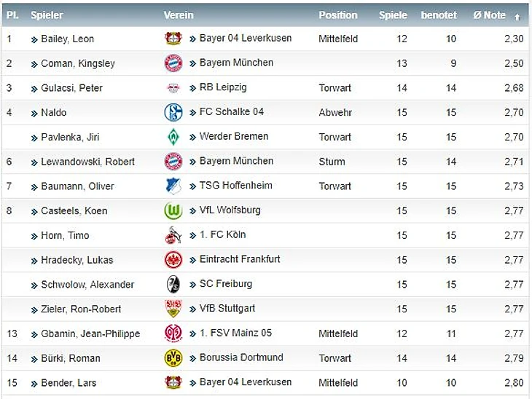Screen dimensions: 532x399
Task: Click the Werder Bremen diamond logo
Action: 173,137
